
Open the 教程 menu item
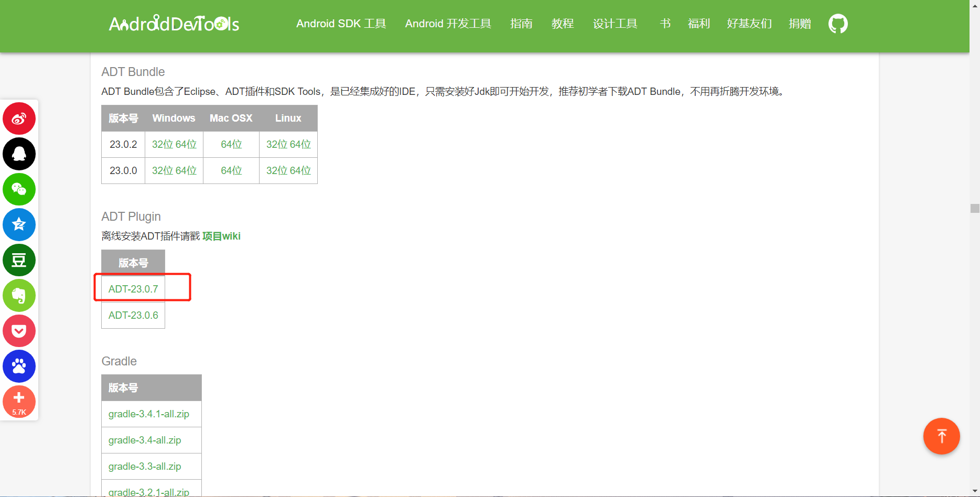coord(562,23)
